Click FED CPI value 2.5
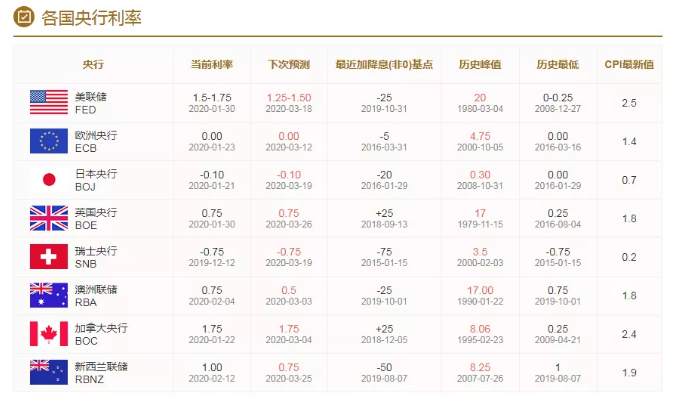673x402 pixels. (629, 103)
